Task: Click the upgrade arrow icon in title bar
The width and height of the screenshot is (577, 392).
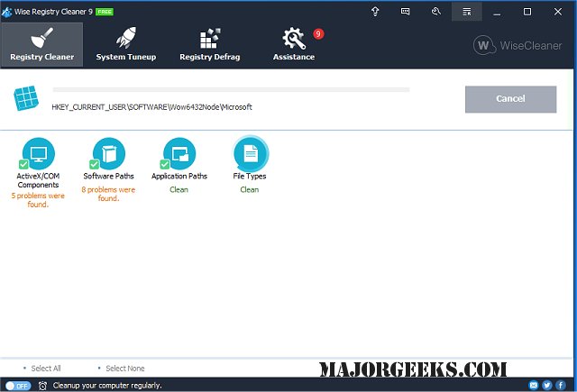Action: (x=375, y=12)
